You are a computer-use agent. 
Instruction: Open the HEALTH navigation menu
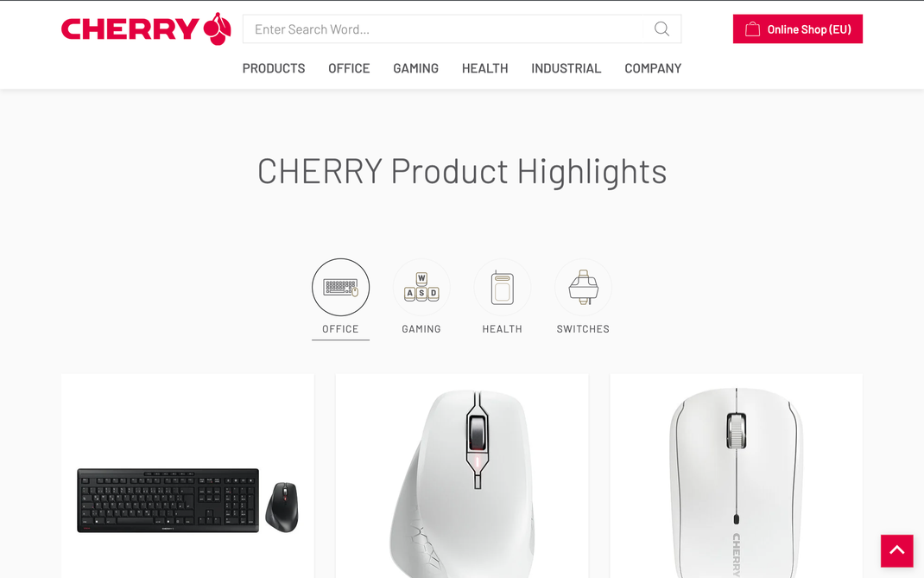click(x=484, y=68)
